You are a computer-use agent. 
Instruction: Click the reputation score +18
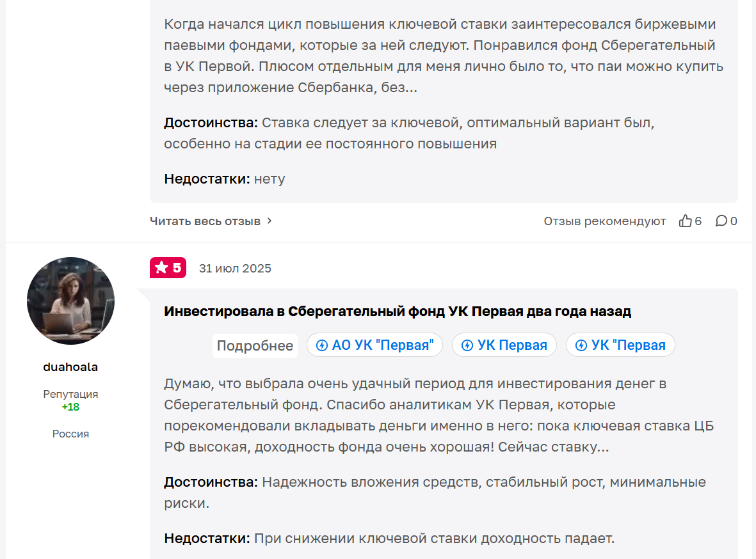[70, 405]
